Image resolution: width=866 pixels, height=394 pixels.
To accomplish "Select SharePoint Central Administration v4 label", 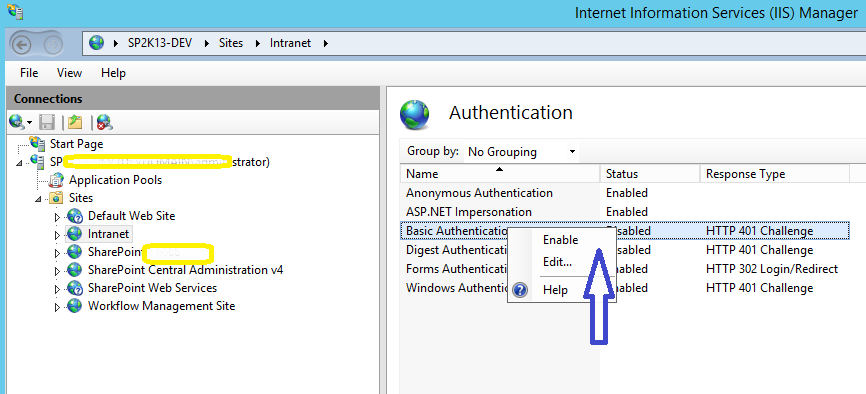I will click(x=186, y=270).
